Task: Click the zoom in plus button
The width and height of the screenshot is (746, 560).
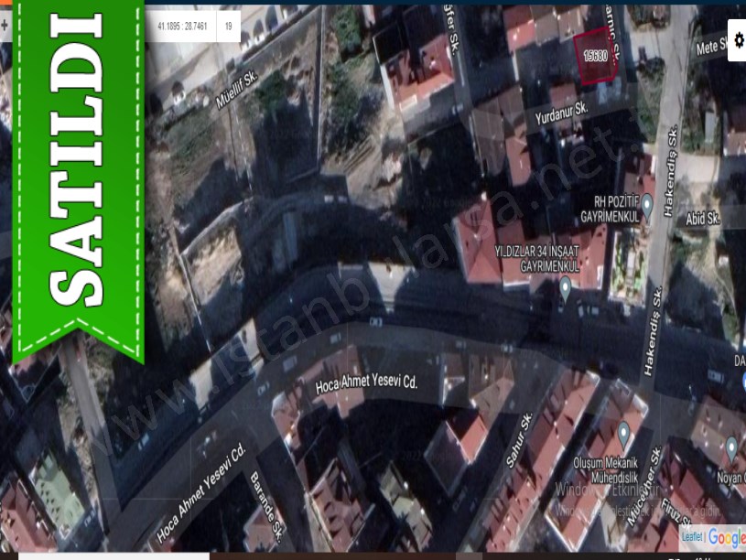Action: click(x=5, y=27)
